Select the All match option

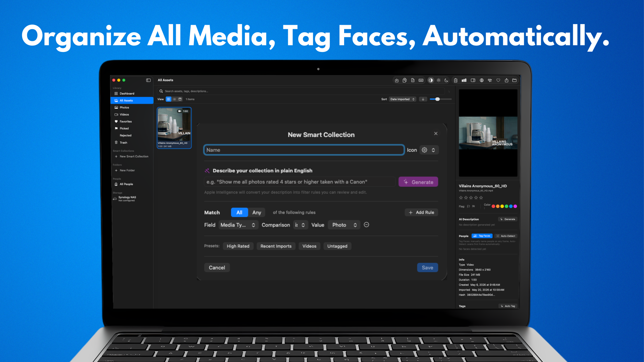click(239, 213)
